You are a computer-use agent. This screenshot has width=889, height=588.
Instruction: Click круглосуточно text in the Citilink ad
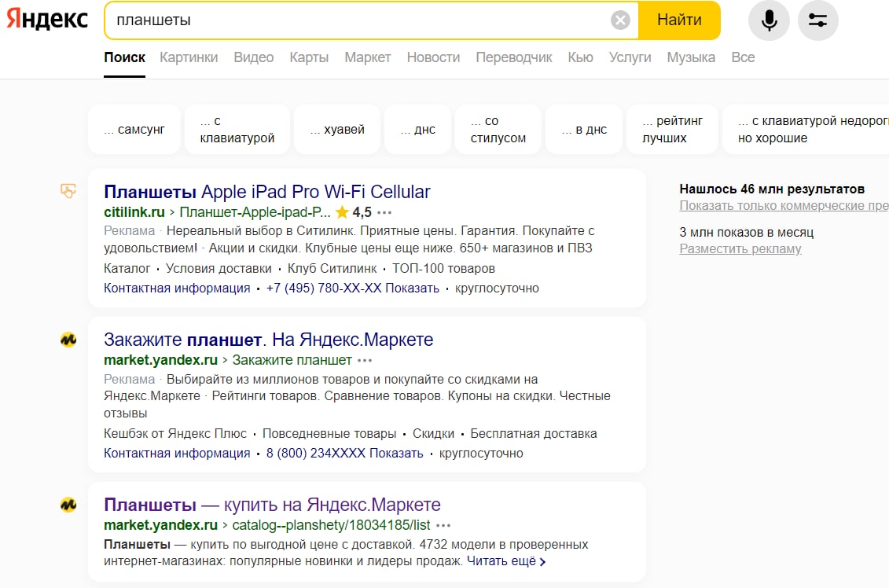498,288
